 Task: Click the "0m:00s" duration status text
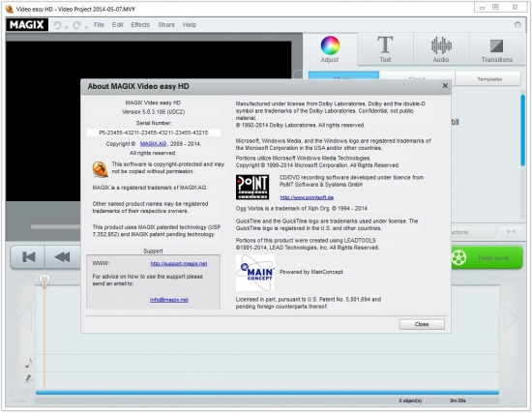tap(458, 400)
